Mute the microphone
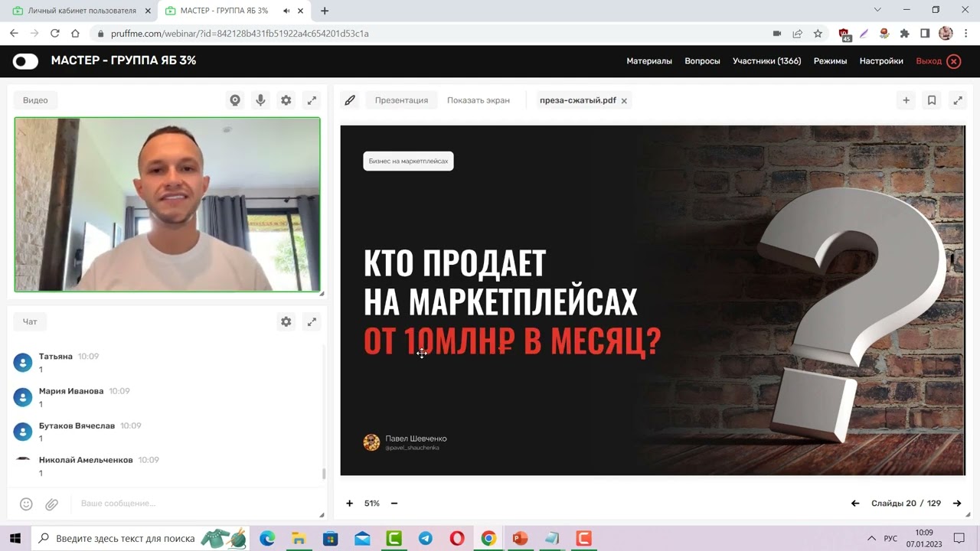980x551 pixels. pyautogui.click(x=260, y=99)
